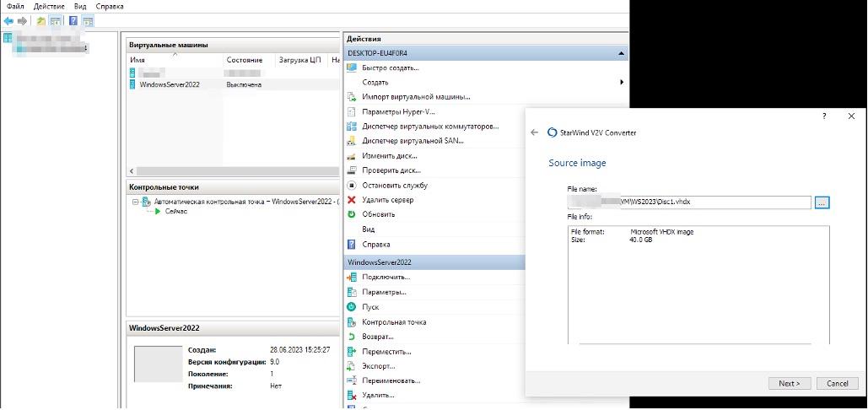Click the blue help icon in the toolbar
The width and height of the screenshot is (868, 410).
click(x=73, y=20)
